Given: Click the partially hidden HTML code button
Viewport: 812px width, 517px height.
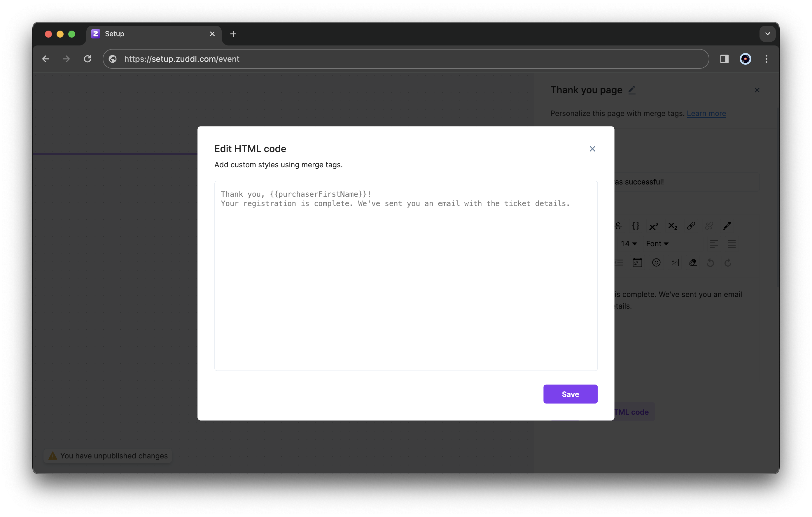Looking at the screenshot, I should [x=634, y=412].
